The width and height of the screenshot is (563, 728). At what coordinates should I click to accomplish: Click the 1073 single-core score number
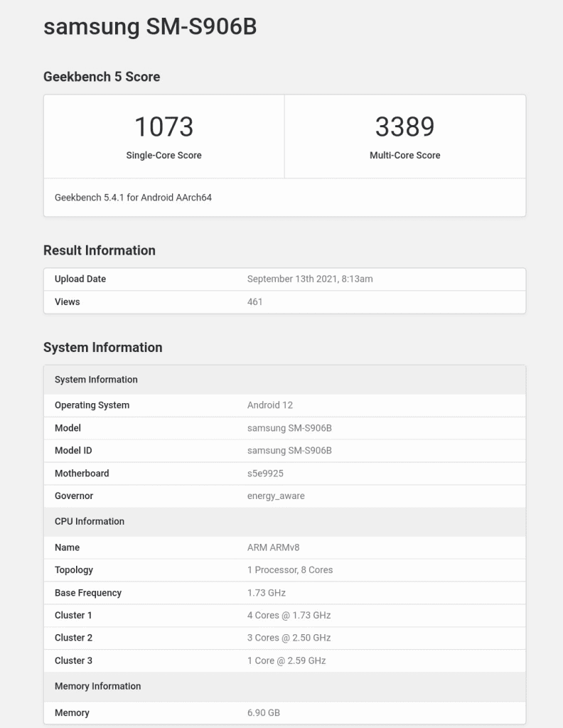pos(163,127)
